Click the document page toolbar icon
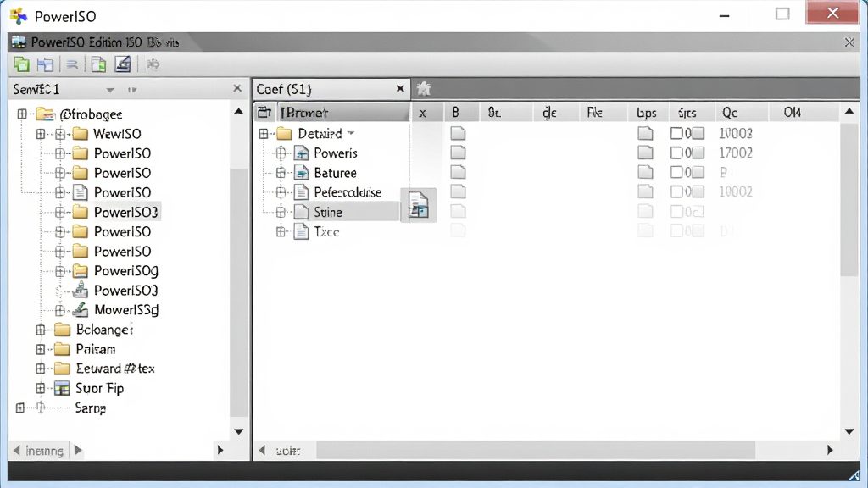 pos(98,64)
